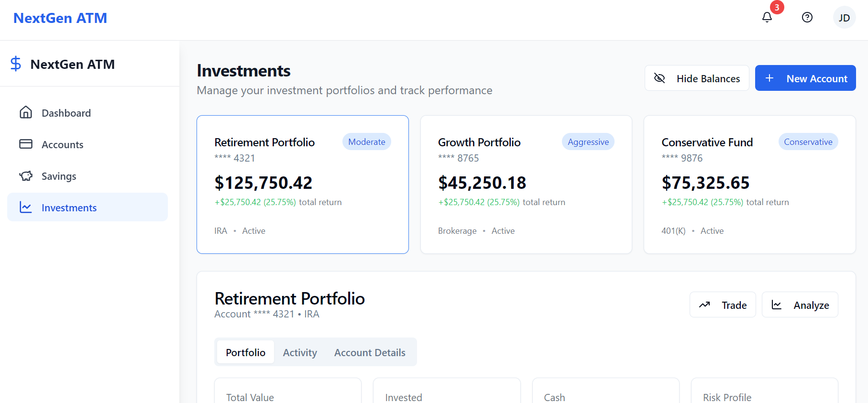Viewport: 868px width, 403px height.
Task: Click the Dashboard home icon
Action: click(x=26, y=112)
